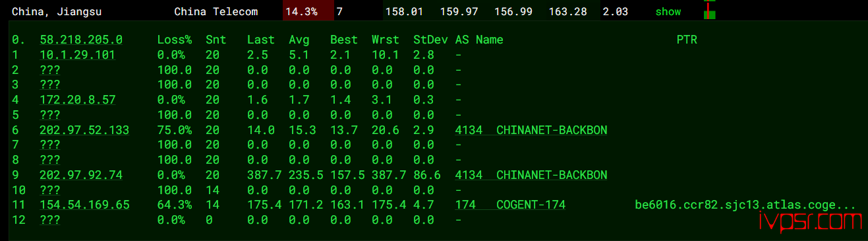Image resolution: width=868 pixels, height=241 pixels.
Task: Click the ??? link at hop 3
Action: pyautogui.click(x=50, y=85)
